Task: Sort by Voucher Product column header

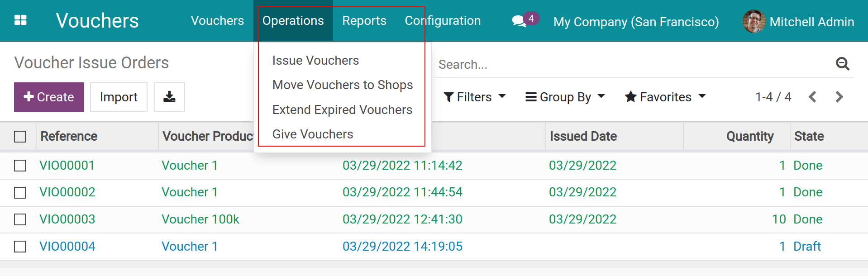Action: coord(208,136)
